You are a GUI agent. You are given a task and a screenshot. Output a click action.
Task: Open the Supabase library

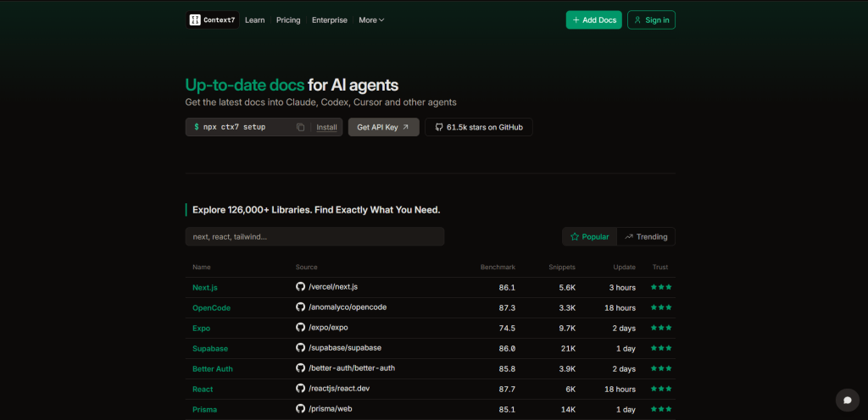point(210,349)
